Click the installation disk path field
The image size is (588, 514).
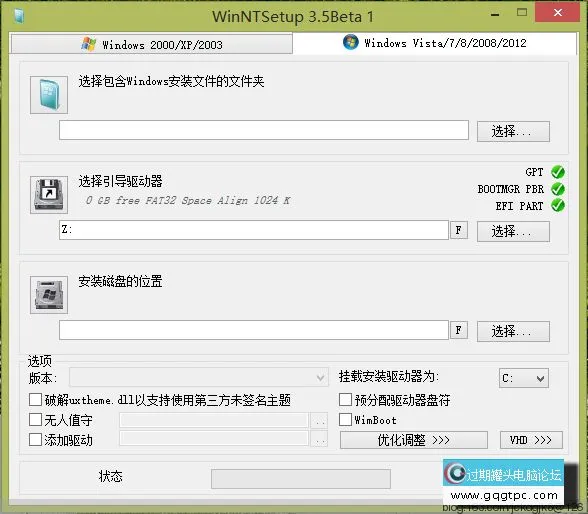click(254, 330)
